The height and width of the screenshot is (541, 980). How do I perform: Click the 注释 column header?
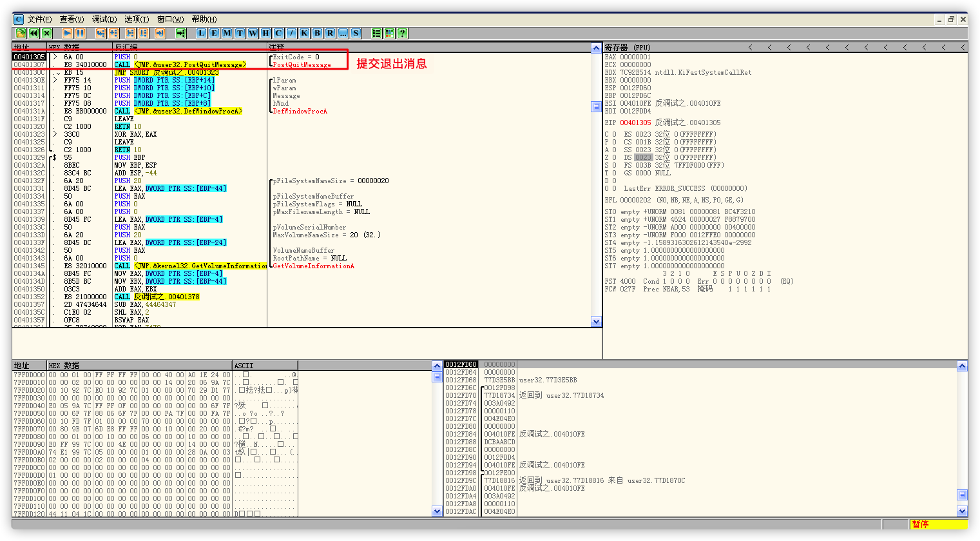(277, 47)
